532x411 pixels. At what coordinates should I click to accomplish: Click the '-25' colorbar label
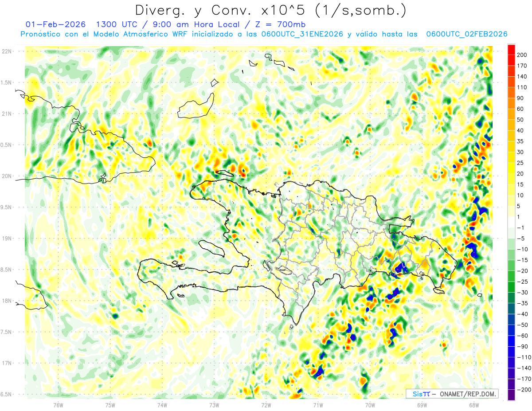(x=522, y=282)
